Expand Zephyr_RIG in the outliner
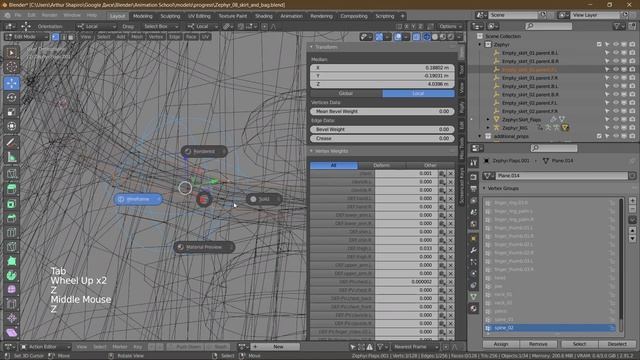The width and height of the screenshot is (640, 360). pyautogui.click(x=488, y=128)
